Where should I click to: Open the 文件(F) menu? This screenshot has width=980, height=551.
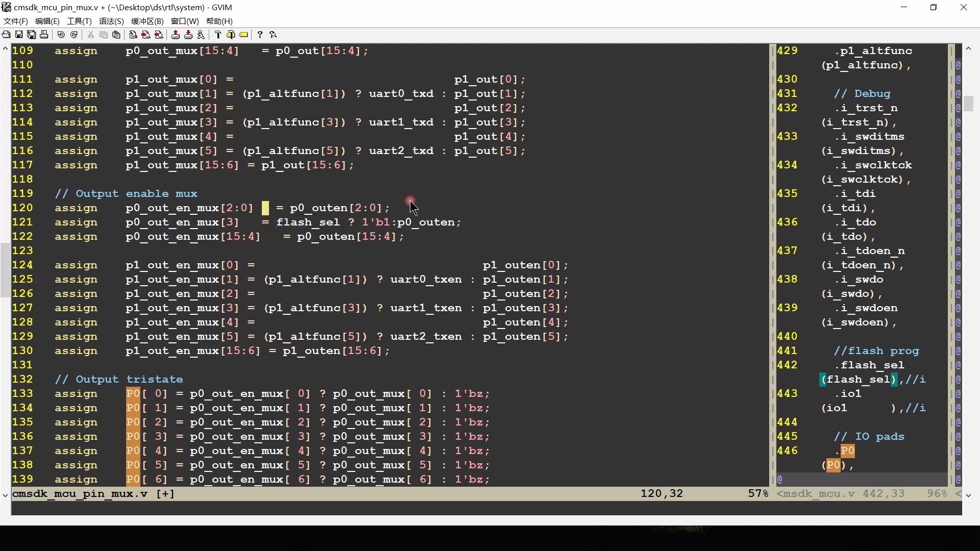coord(16,21)
